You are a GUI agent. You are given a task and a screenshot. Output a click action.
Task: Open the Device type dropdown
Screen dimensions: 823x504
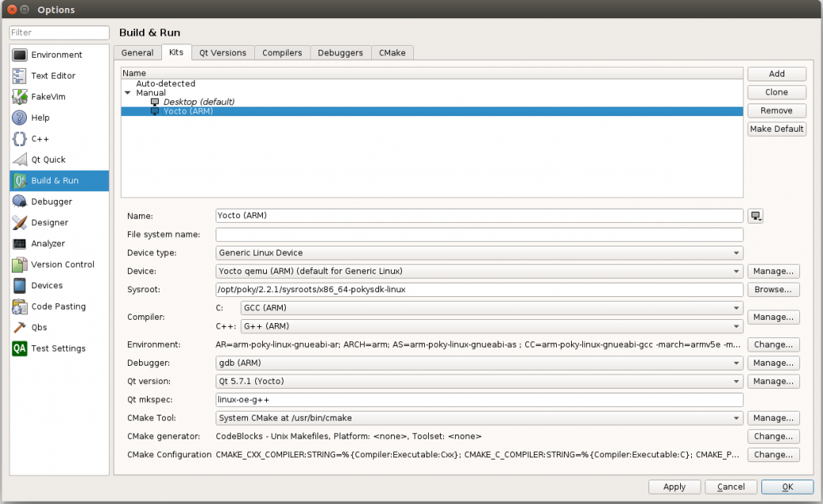[x=479, y=254]
